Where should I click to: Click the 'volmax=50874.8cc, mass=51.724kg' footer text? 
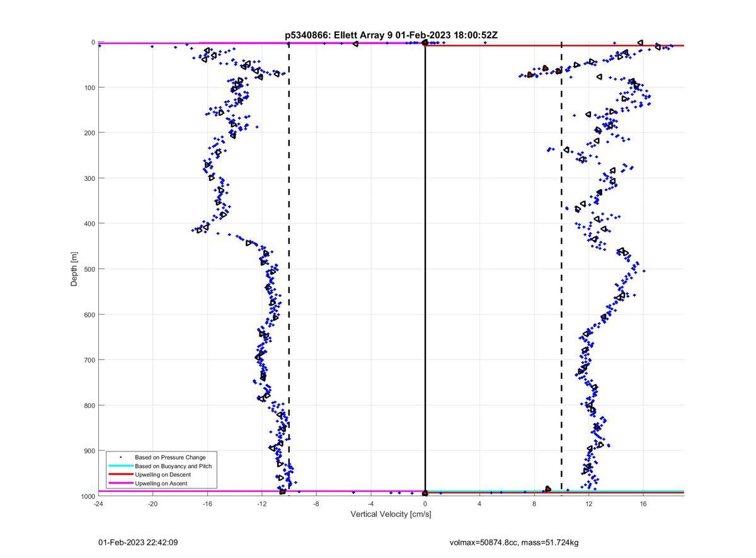tap(514, 542)
